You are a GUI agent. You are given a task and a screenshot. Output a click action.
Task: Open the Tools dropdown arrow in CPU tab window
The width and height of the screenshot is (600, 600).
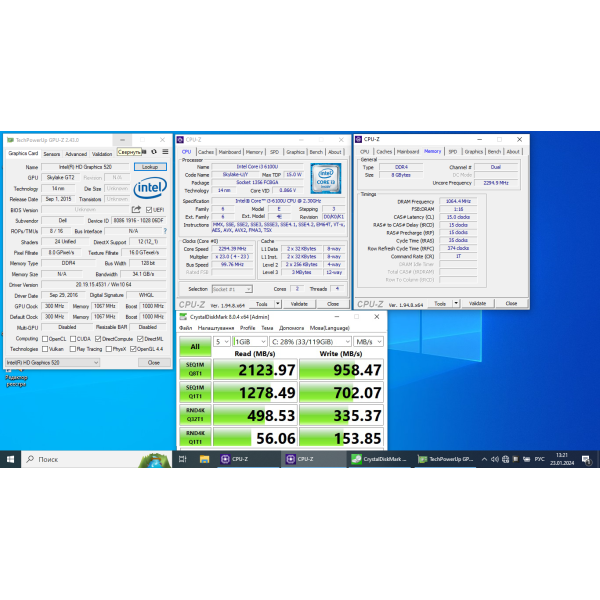[x=278, y=304]
